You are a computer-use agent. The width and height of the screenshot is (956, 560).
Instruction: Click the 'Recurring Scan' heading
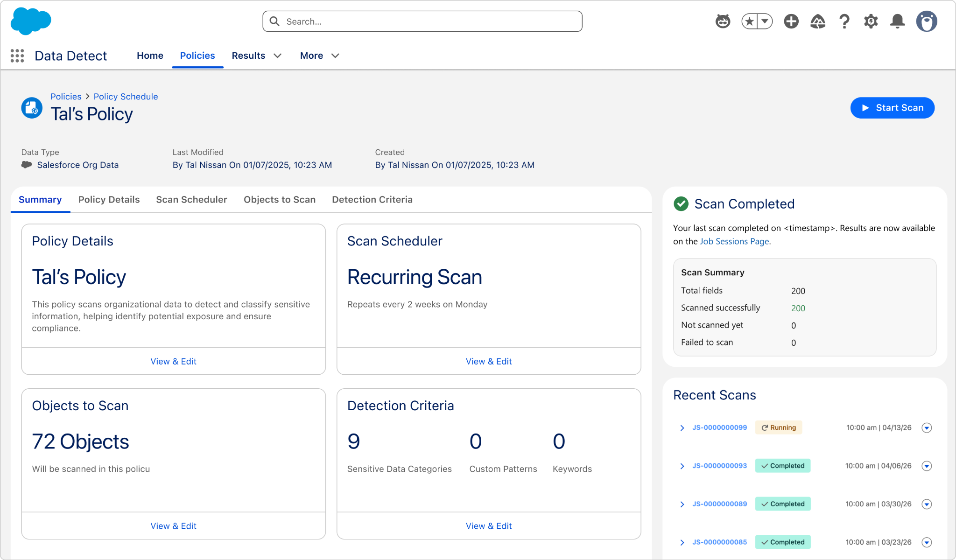pyautogui.click(x=415, y=277)
